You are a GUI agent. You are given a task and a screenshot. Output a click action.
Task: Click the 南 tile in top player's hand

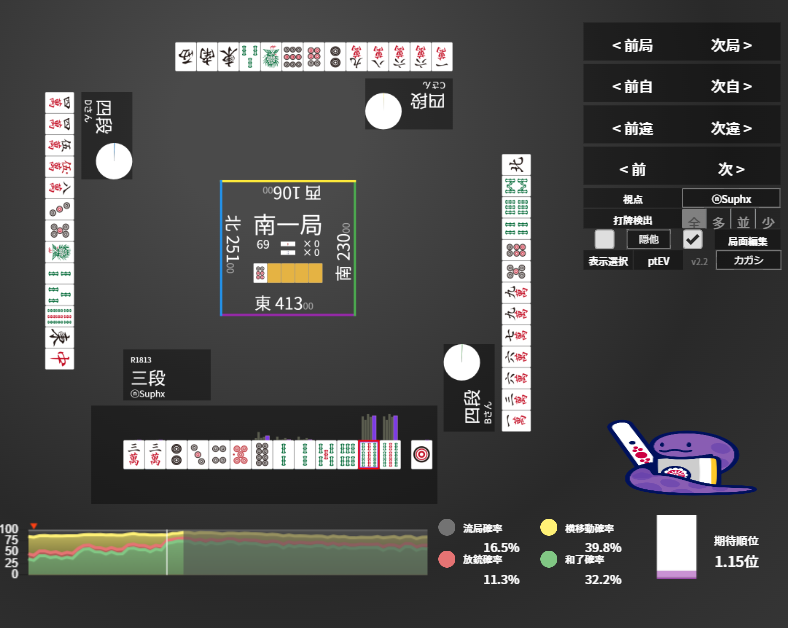(207, 57)
